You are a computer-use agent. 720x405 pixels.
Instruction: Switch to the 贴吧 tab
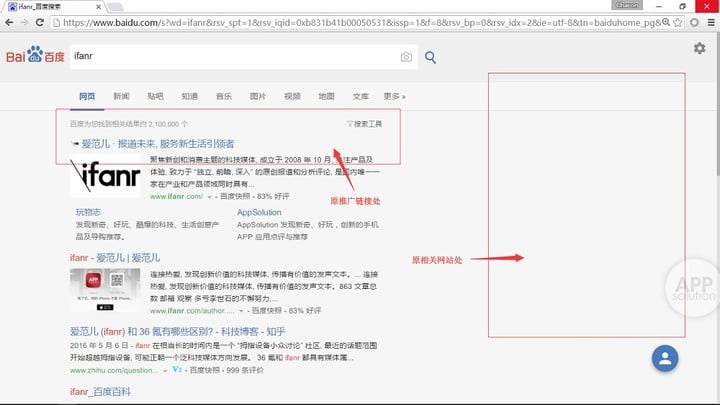click(x=155, y=96)
